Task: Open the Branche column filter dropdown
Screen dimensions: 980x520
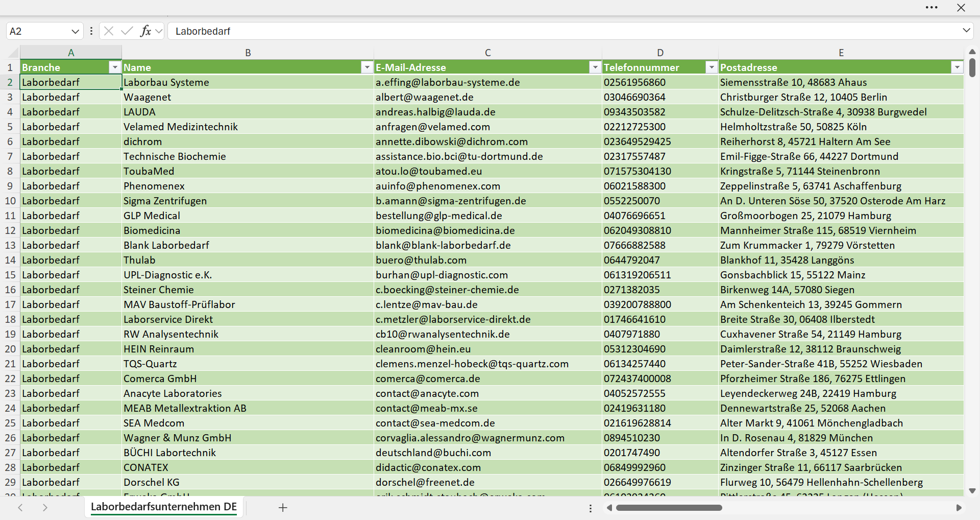Action: point(115,67)
